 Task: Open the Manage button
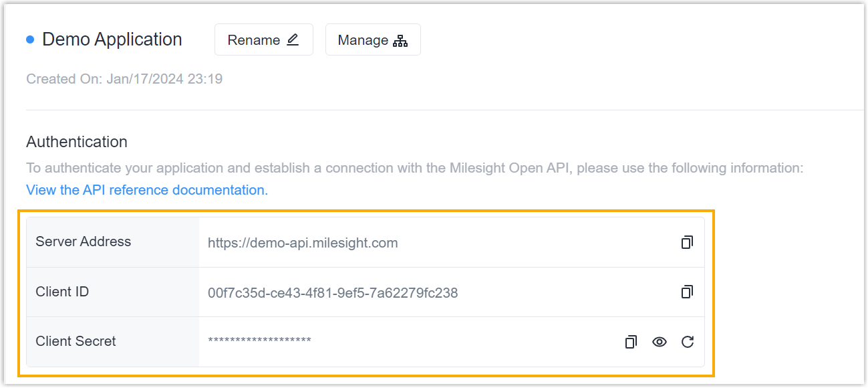372,40
